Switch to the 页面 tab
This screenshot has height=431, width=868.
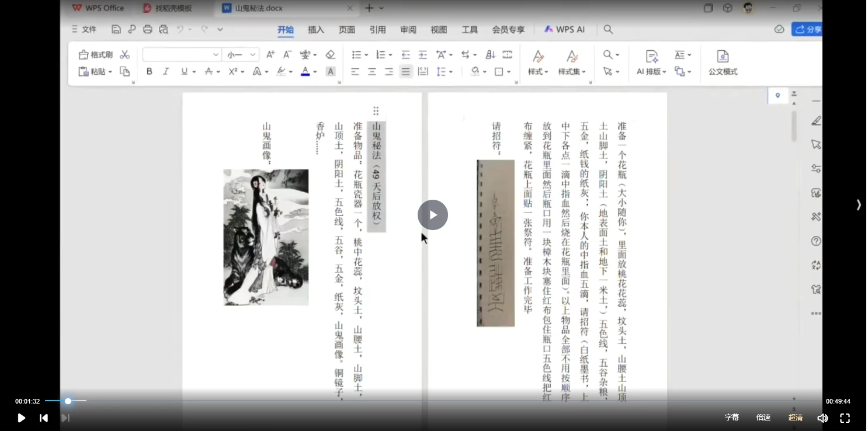tap(347, 29)
